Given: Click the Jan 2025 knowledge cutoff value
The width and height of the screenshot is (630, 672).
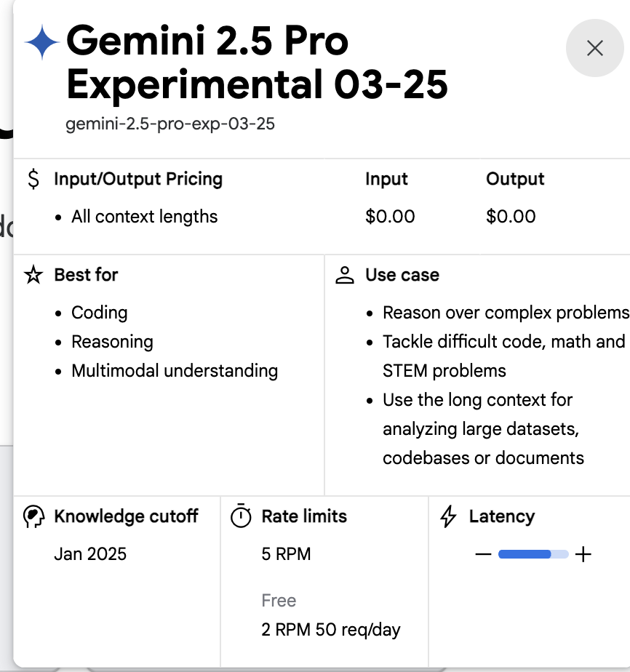Looking at the screenshot, I should click(90, 554).
